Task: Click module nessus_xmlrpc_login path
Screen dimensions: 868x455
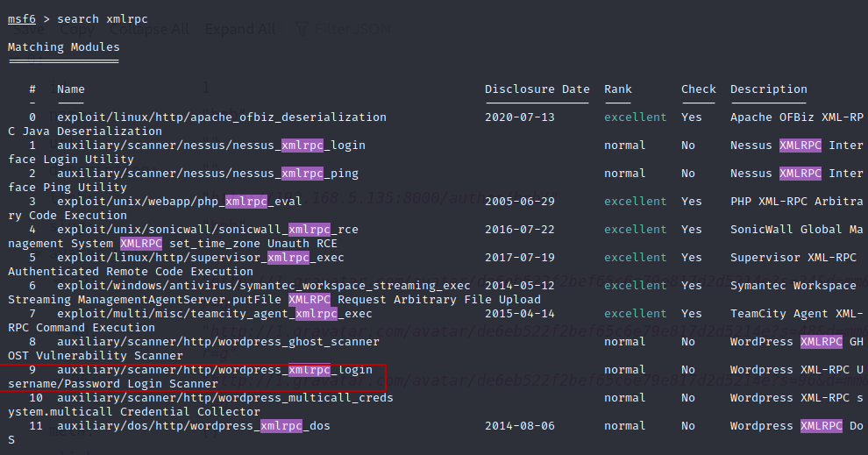Action: (211, 145)
